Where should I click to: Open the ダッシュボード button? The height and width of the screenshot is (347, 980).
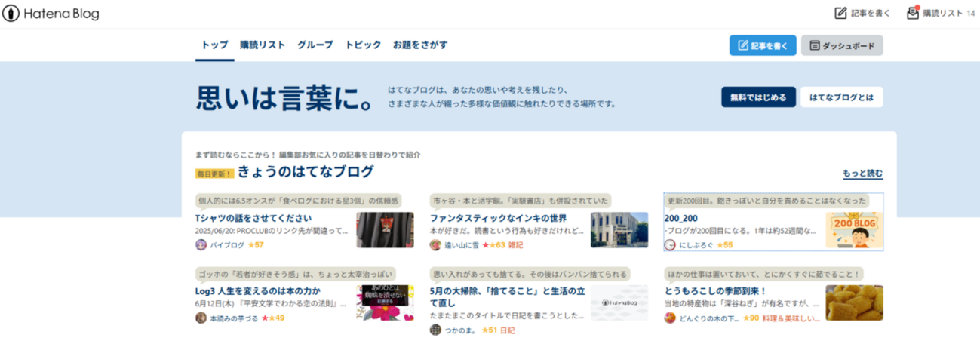coord(842,45)
